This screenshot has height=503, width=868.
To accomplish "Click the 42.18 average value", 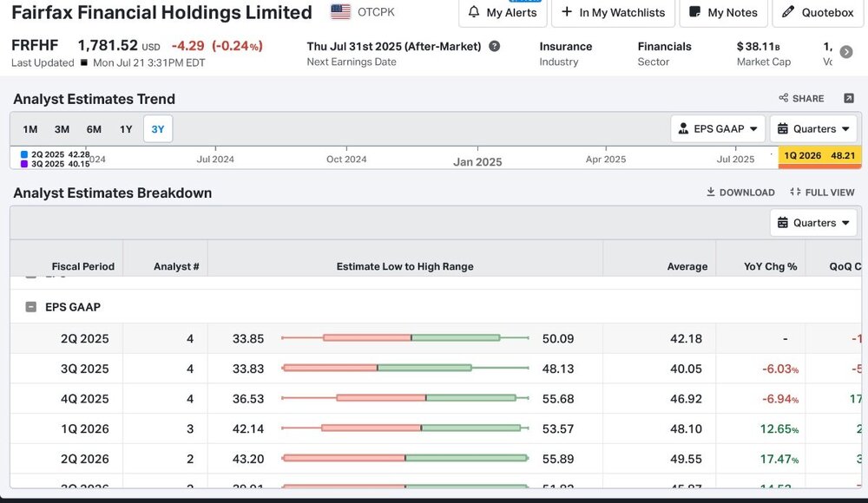I will point(686,338).
